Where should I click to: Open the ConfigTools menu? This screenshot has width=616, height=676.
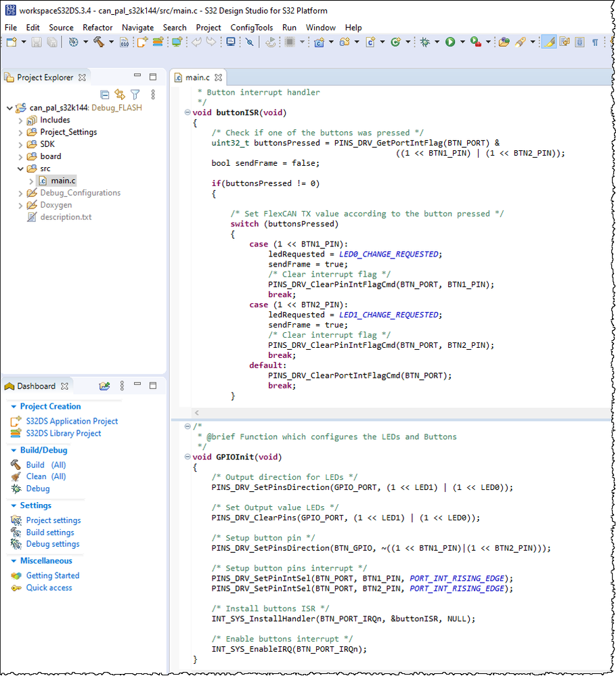pyautogui.click(x=252, y=27)
